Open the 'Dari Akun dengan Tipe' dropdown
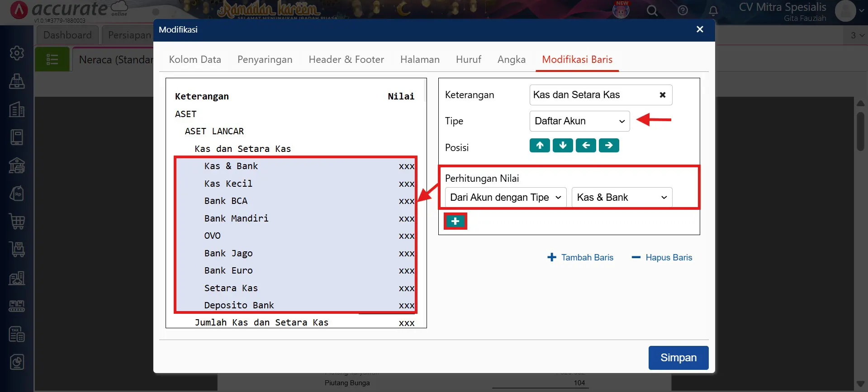Viewport: 868px width, 392px height. click(505, 198)
